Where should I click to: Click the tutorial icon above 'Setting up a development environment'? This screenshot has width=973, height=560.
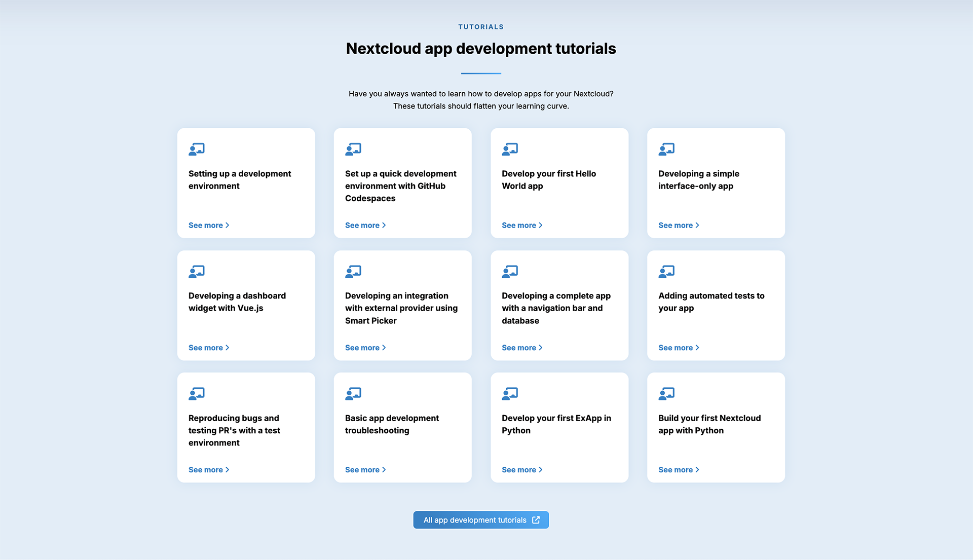tap(197, 149)
